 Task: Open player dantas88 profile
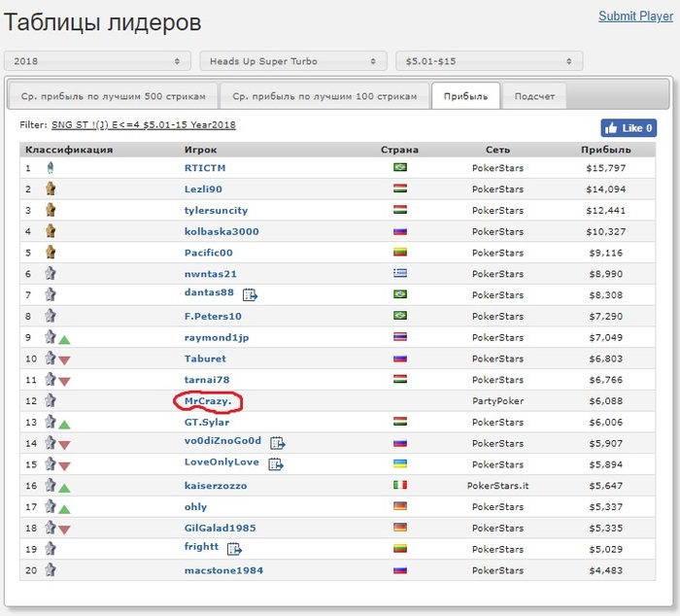click(x=209, y=292)
